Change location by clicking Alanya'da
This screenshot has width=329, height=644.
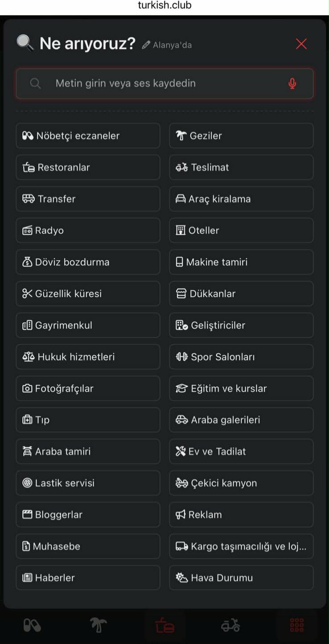click(x=172, y=45)
